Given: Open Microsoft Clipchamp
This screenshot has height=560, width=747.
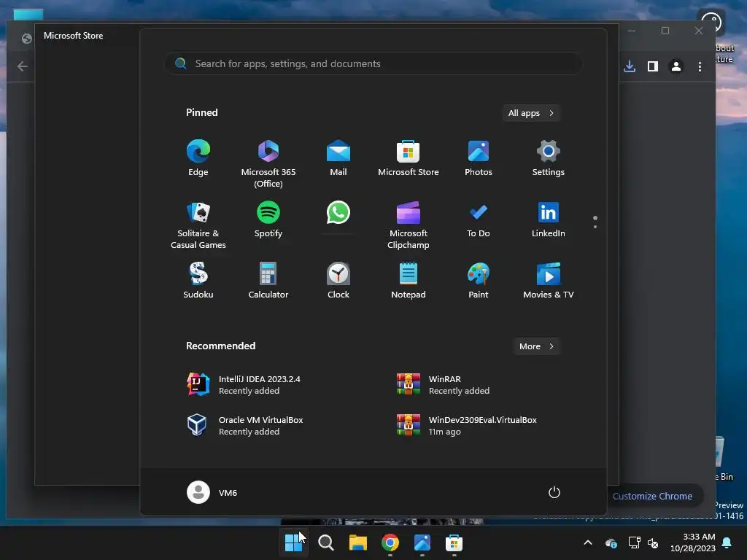Looking at the screenshot, I should (409, 225).
